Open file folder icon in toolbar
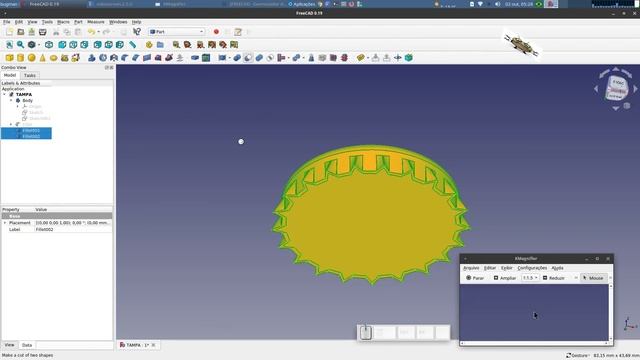The image size is (640, 360). (20, 32)
